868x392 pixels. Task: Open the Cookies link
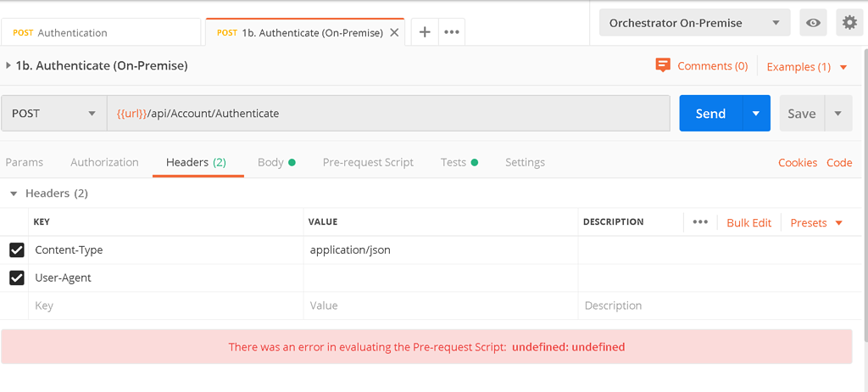(x=798, y=163)
